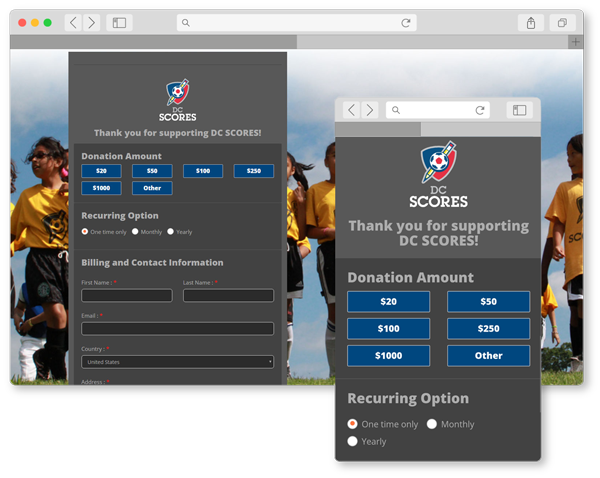Add a new tab with the plus icon
The height and width of the screenshot is (478, 600).
pyautogui.click(x=576, y=42)
